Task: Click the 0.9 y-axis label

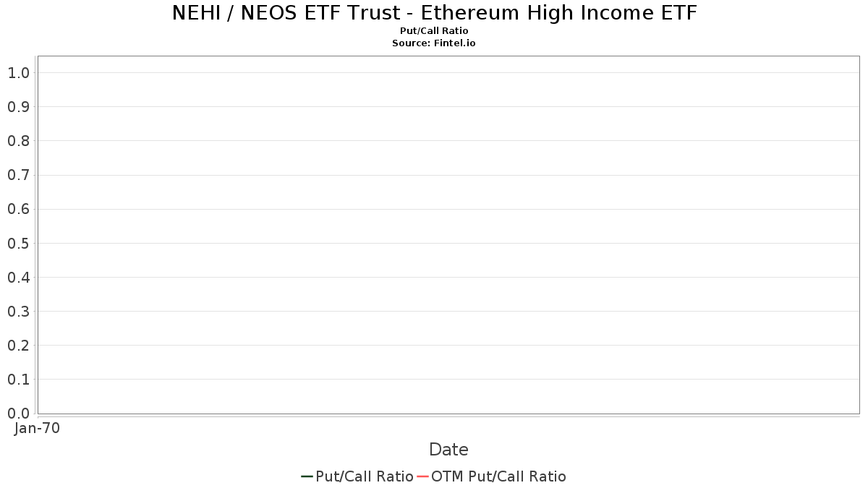Action: [x=18, y=107]
